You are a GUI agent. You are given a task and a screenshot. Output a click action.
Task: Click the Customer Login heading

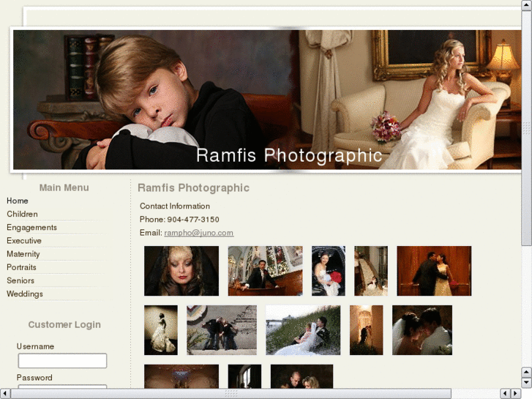64,324
